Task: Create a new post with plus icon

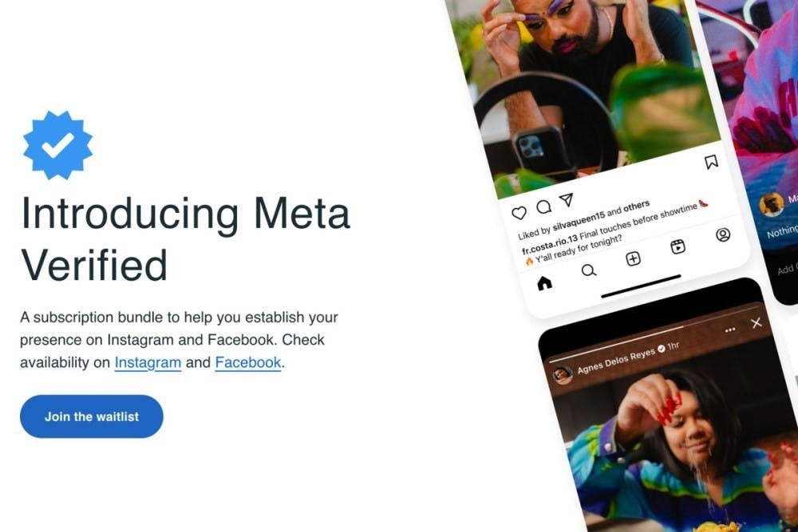Action: pos(633,259)
